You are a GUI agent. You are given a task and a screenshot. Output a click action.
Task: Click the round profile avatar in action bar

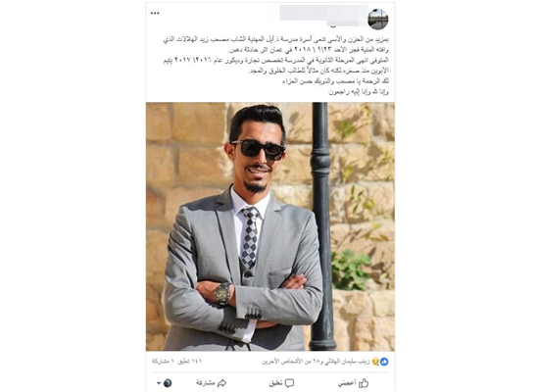point(168,383)
